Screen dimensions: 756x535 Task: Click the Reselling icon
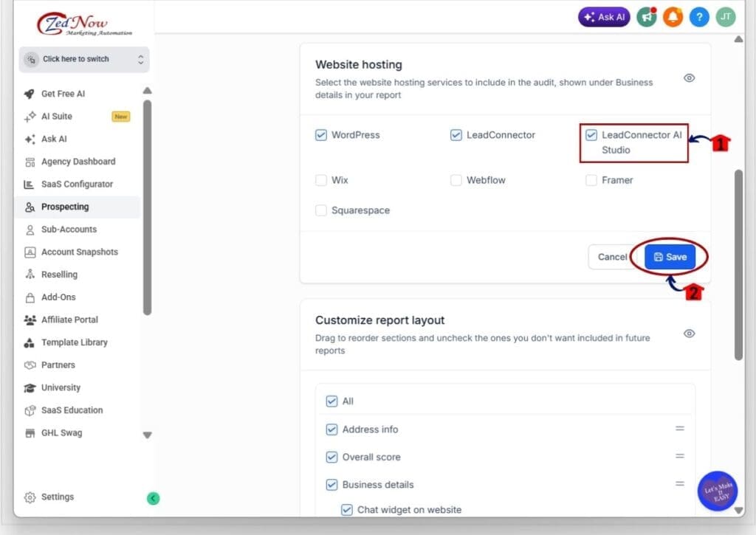tap(30, 275)
